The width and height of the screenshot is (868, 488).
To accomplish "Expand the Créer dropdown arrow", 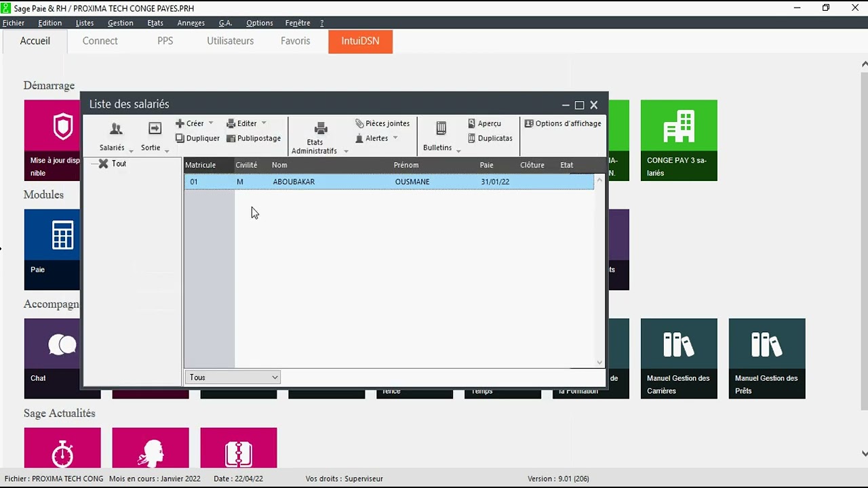I will (x=211, y=123).
